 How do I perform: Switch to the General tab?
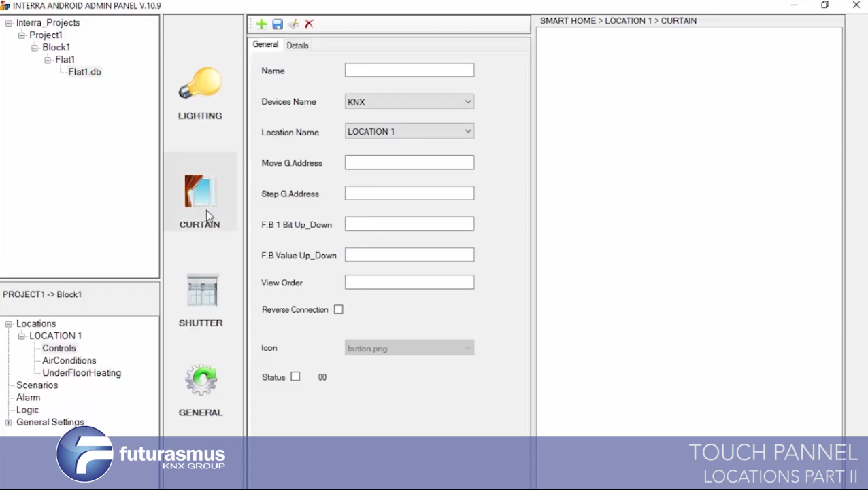click(x=265, y=45)
